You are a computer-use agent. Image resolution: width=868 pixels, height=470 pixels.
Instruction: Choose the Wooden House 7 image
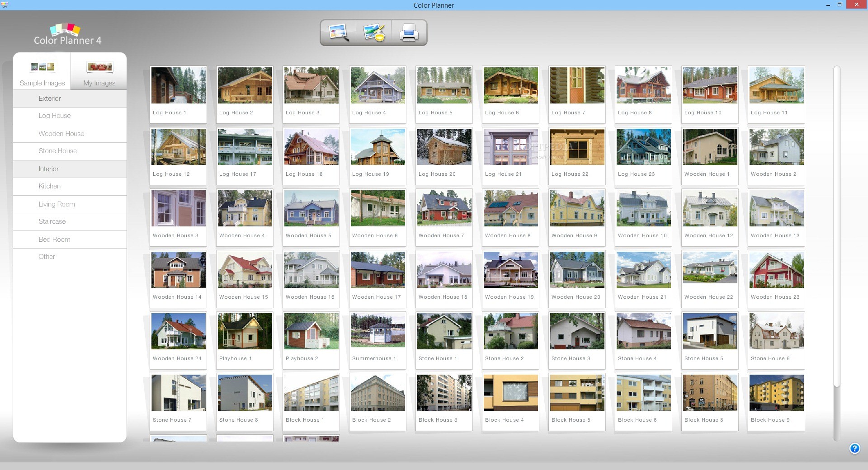[444, 217]
